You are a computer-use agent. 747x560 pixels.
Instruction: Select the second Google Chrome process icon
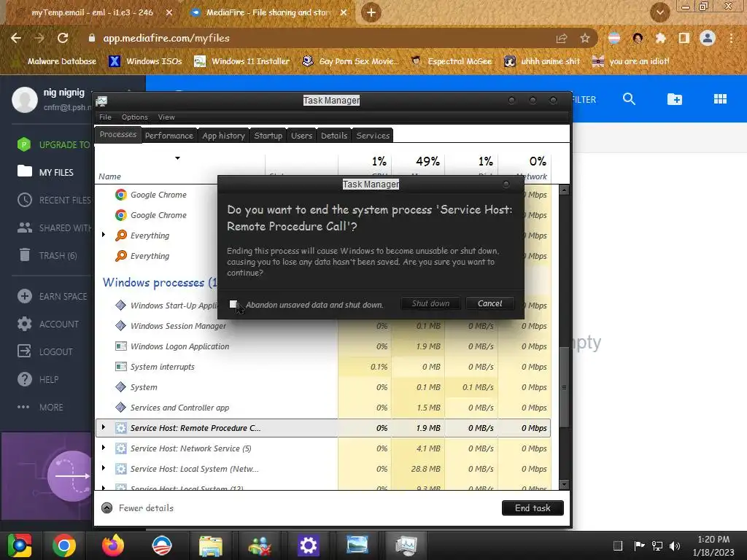pyautogui.click(x=121, y=215)
